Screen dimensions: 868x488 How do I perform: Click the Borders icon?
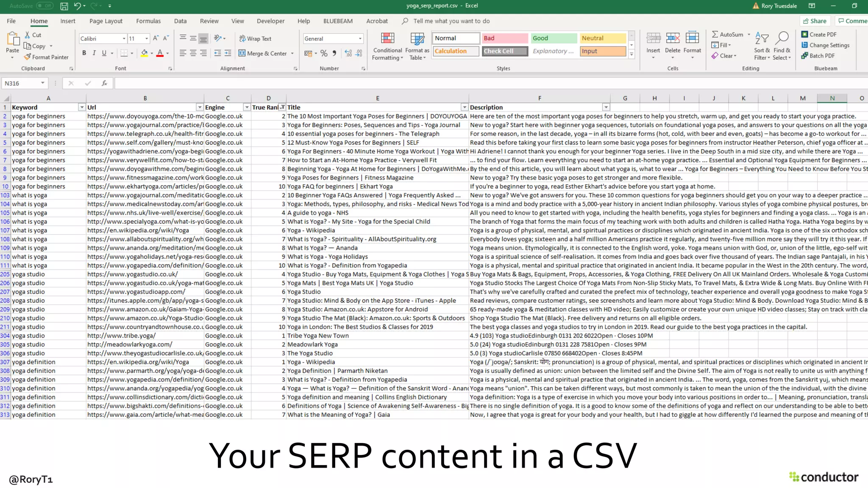[124, 53]
